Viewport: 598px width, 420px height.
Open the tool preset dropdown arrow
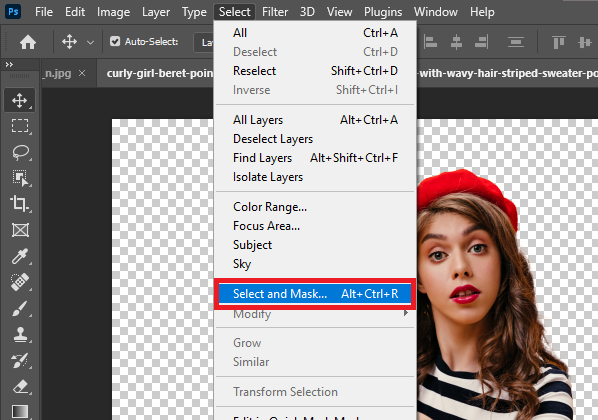[x=90, y=42]
